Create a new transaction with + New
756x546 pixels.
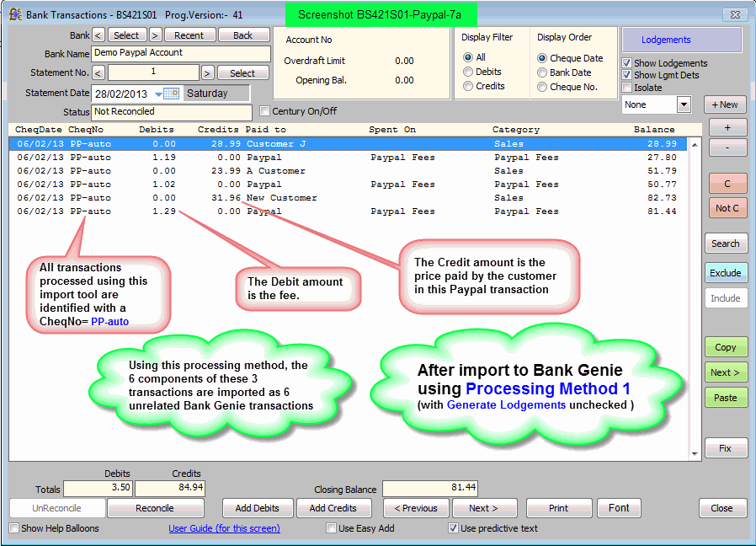[725, 104]
